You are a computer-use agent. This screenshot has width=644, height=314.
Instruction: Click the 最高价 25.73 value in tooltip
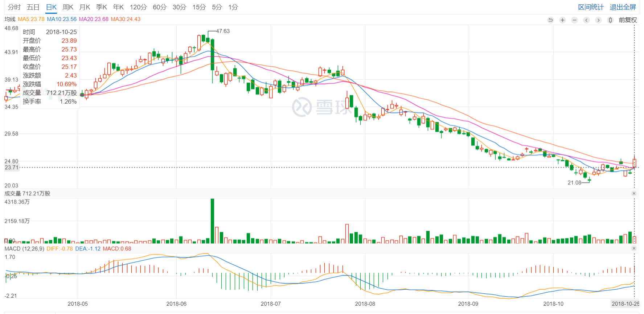[69, 49]
